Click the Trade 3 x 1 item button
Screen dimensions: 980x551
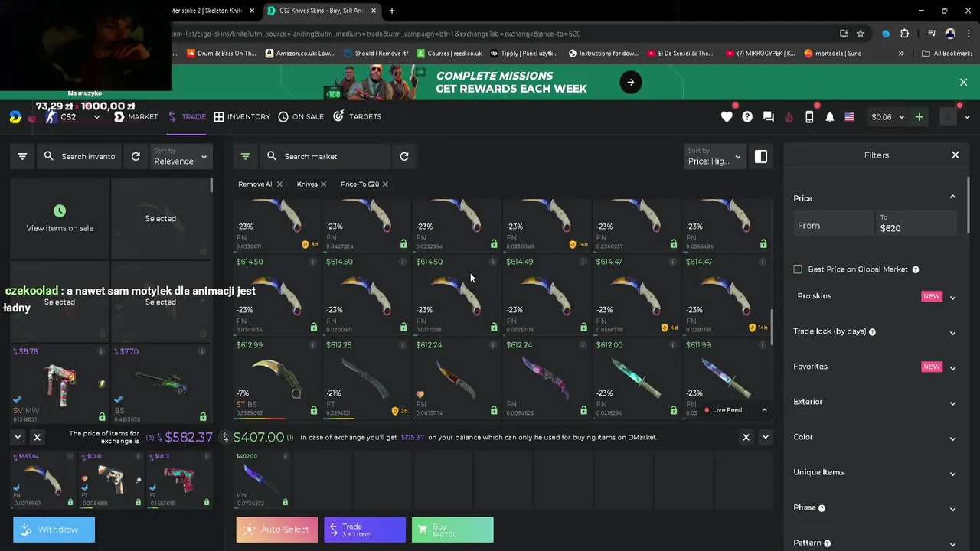tap(364, 530)
